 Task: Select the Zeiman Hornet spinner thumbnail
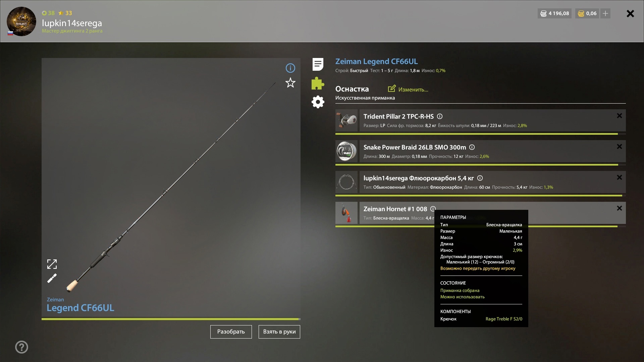click(346, 213)
